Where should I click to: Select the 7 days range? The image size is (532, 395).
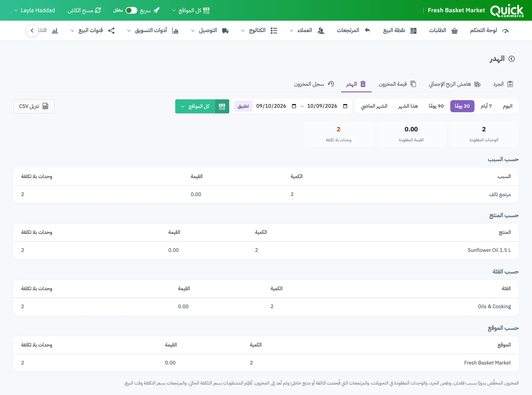[486, 106]
